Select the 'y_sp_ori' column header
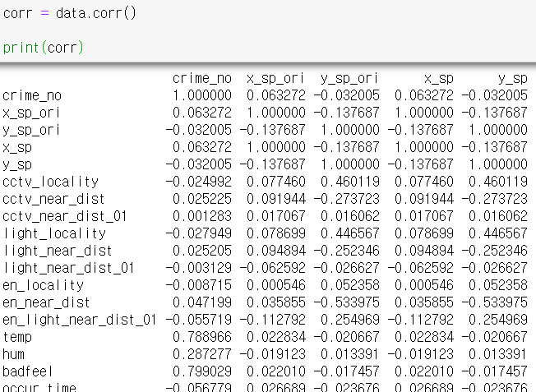This screenshot has width=536, height=392. [349, 79]
